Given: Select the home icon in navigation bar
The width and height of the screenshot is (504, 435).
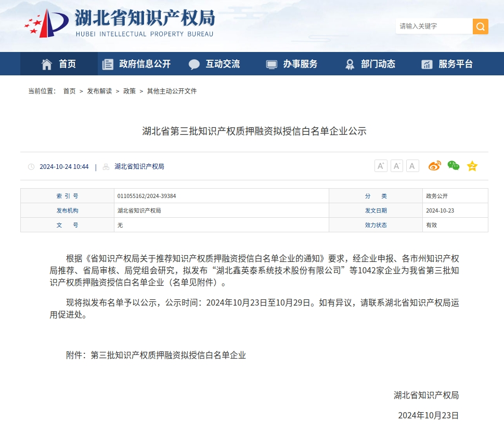Looking at the screenshot, I should pyautogui.click(x=46, y=63).
